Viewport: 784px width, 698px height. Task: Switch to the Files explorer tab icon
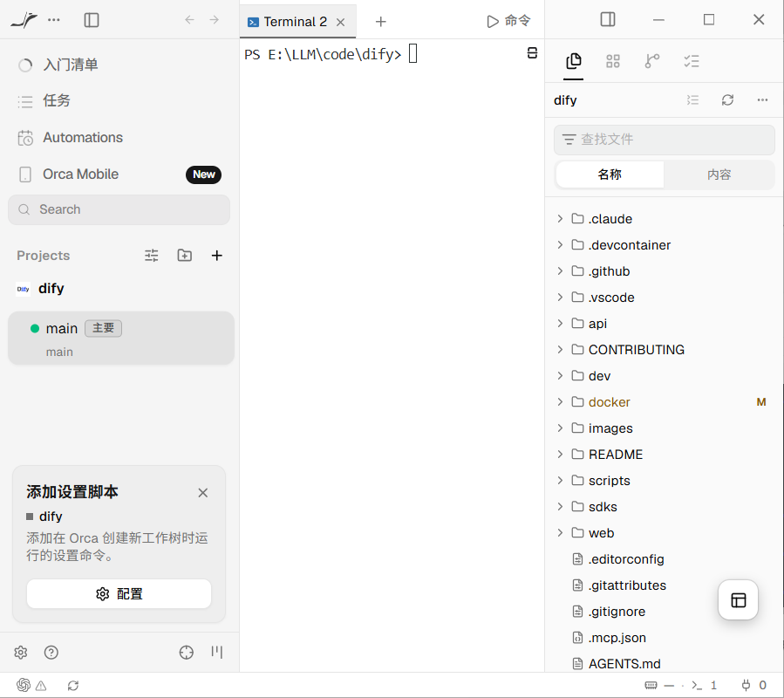pos(574,62)
